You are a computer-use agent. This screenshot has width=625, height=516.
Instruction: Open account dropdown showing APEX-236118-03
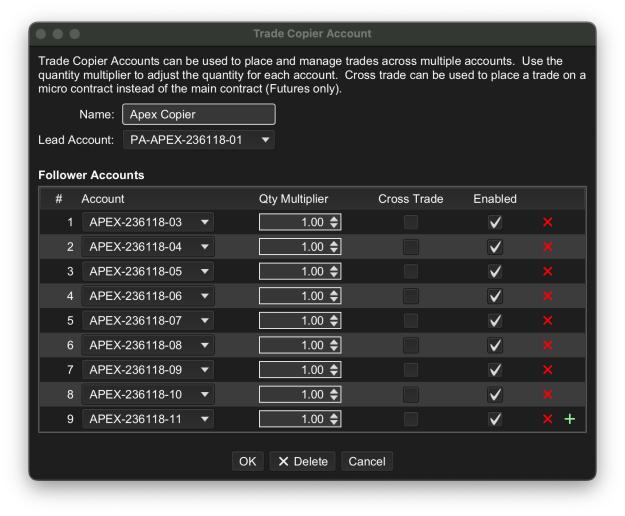point(148,222)
